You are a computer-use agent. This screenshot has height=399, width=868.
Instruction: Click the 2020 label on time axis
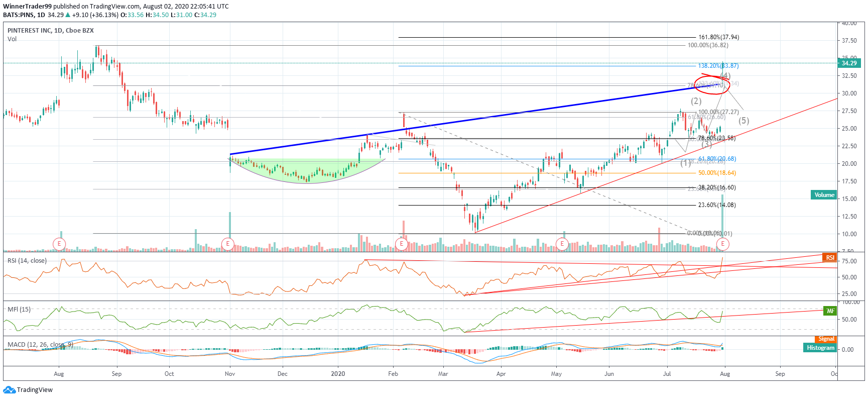(x=338, y=374)
